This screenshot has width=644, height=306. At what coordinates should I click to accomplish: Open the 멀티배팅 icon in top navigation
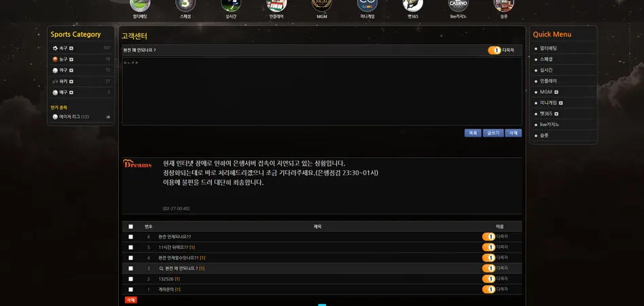click(x=140, y=5)
